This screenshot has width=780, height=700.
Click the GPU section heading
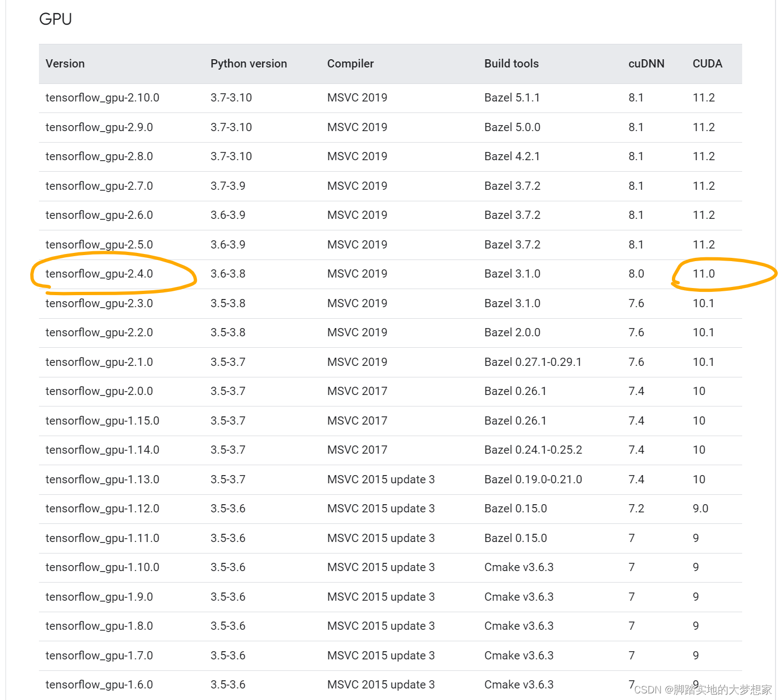[x=55, y=19]
